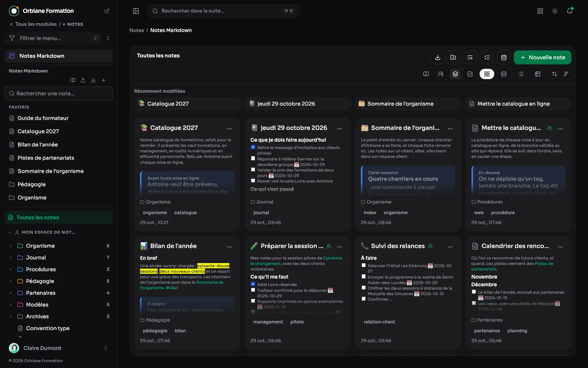Check "Répondre à Hélène Garnier" task box
Screen dimensions: 588x368
point(253,159)
